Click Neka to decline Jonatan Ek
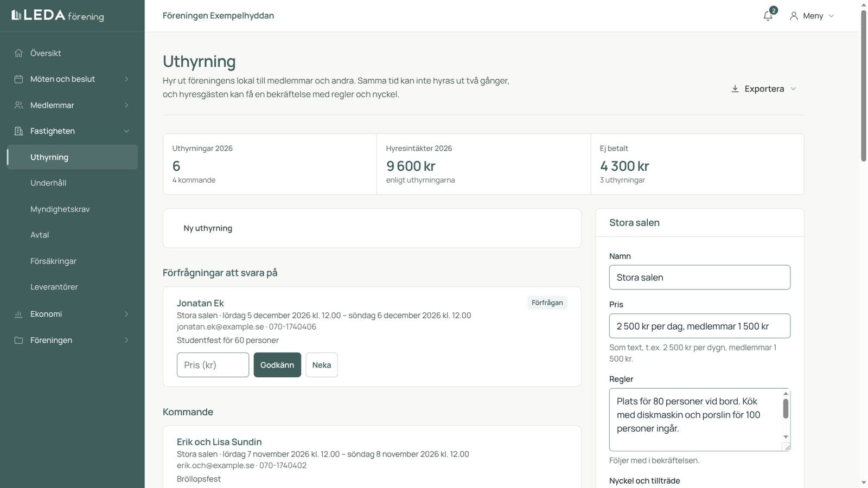Screen dimensions: 868x488 point(322,365)
